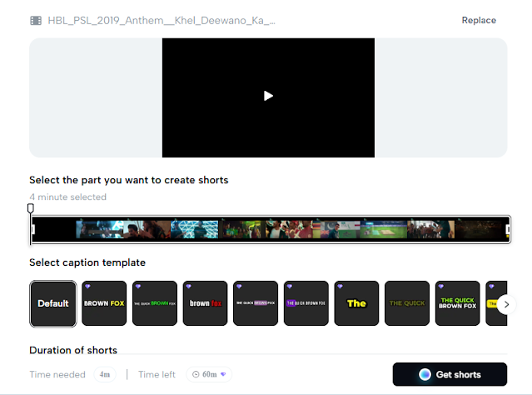
Task: Pick the brown fox red-text caption template
Action: pyautogui.click(x=206, y=303)
